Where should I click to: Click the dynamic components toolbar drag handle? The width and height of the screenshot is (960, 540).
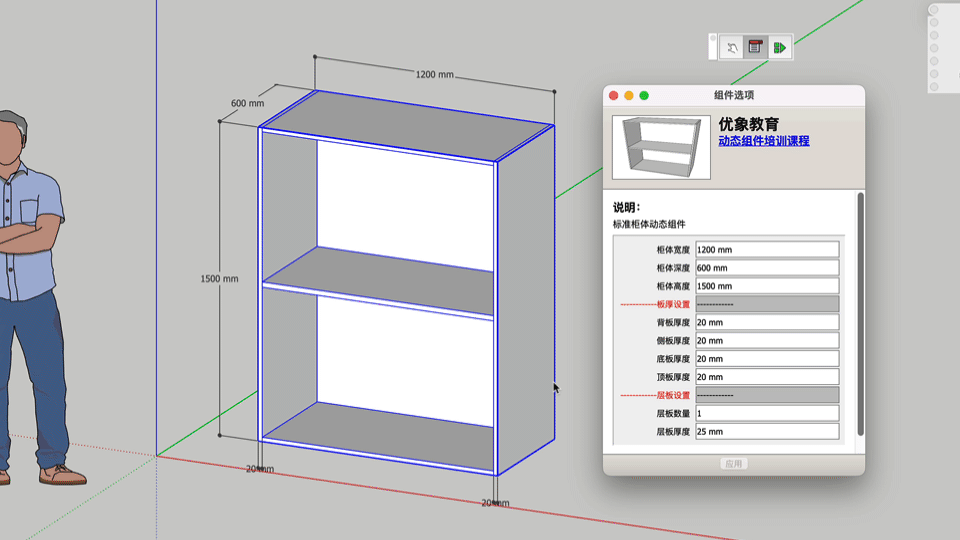click(x=713, y=47)
